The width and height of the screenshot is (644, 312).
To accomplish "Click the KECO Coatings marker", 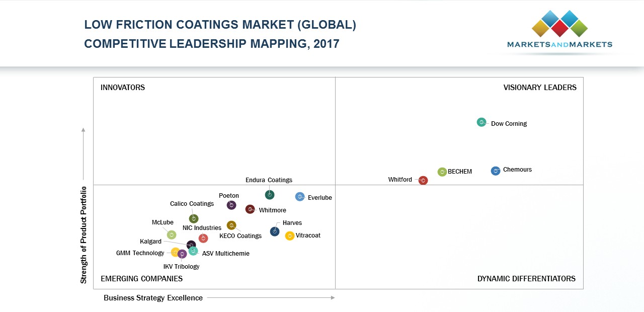I will click(231, 225).
